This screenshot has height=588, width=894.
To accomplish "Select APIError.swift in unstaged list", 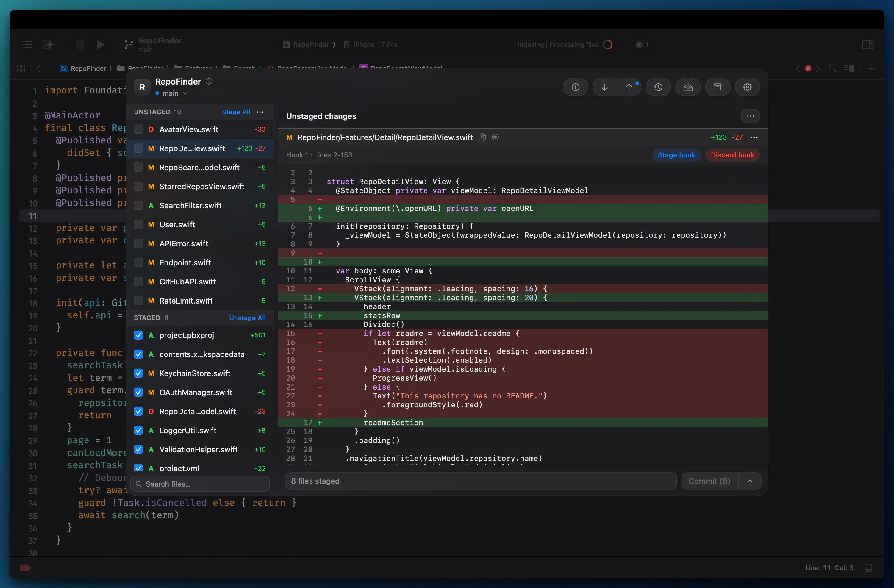I will pyautogui.click(x=200, y=244).
